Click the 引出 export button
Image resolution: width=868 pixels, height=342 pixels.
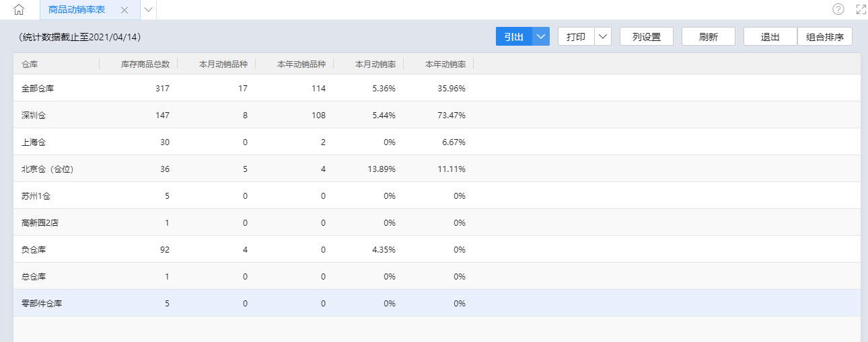click(x=514, y=37)
